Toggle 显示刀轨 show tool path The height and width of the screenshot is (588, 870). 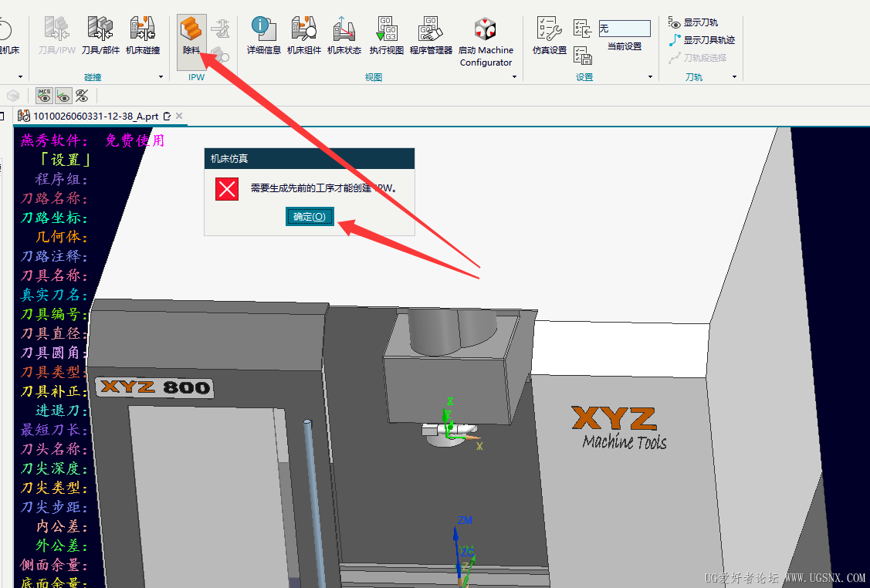(x=693, y=22)
